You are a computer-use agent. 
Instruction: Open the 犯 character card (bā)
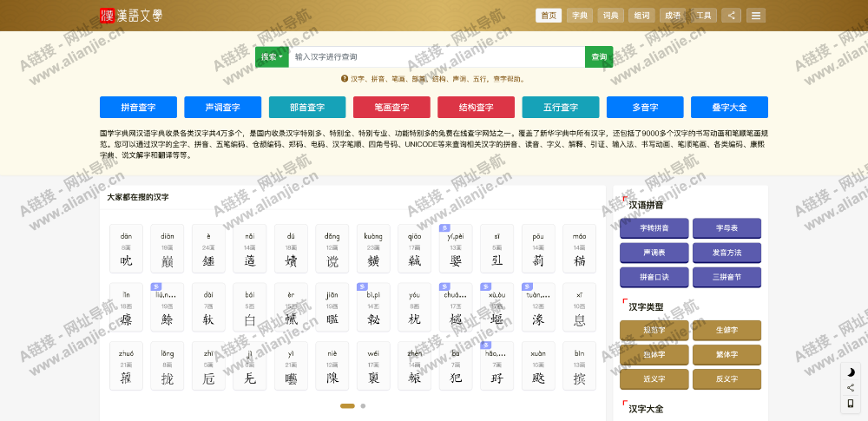pyautogui.click(x=456, y=366)
